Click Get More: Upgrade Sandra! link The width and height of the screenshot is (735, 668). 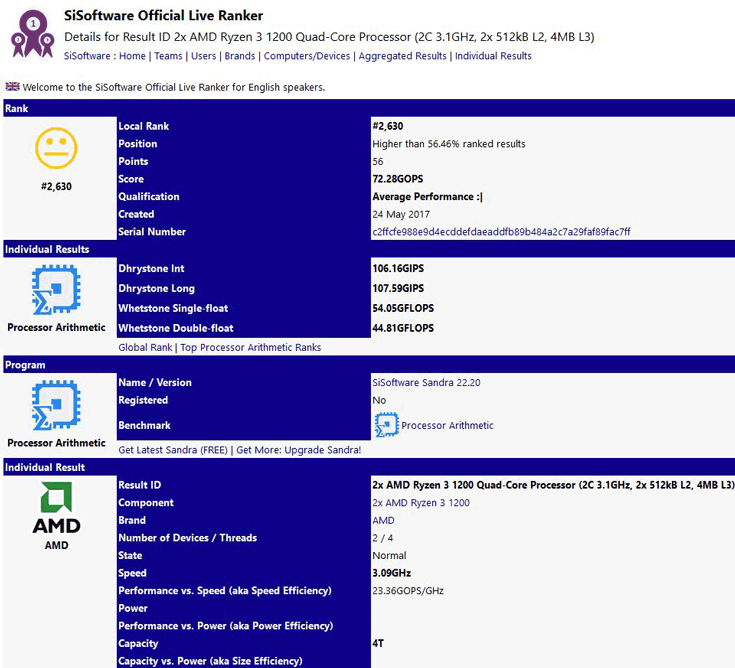coord(299,450)
